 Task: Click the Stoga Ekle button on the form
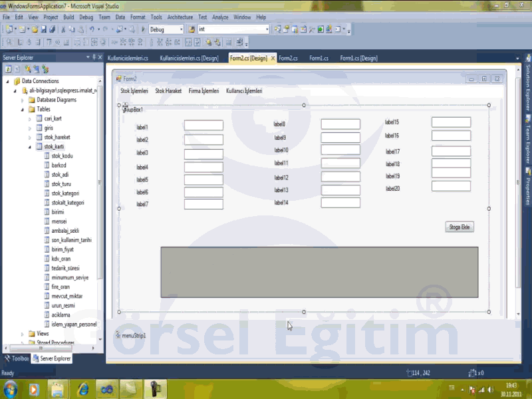[460, 227]
